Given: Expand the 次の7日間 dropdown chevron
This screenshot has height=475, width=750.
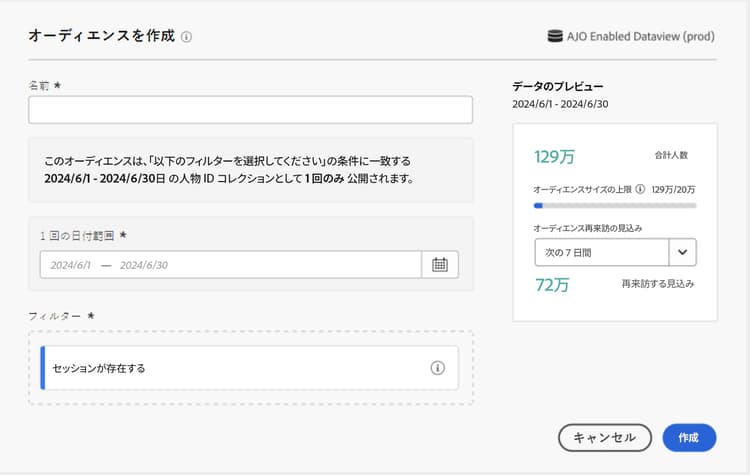Looking at the screenshot, I should coord(682,252).
